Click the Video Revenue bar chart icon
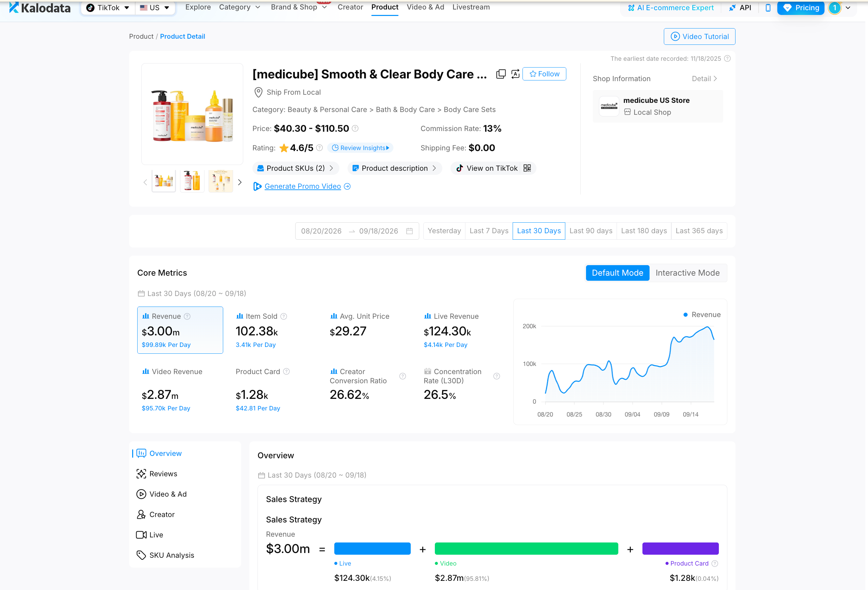Screen dimensions: 868x590 [x=146, y=371]
